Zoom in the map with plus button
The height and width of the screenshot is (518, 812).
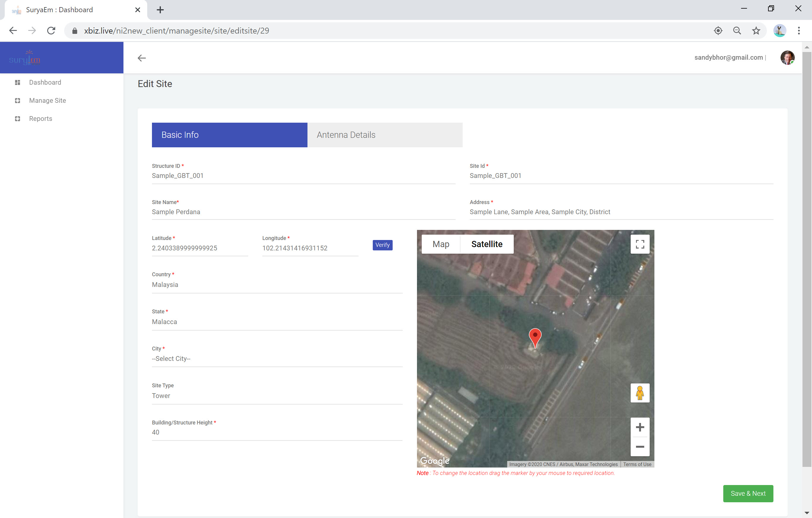click(x=640, y=427)
